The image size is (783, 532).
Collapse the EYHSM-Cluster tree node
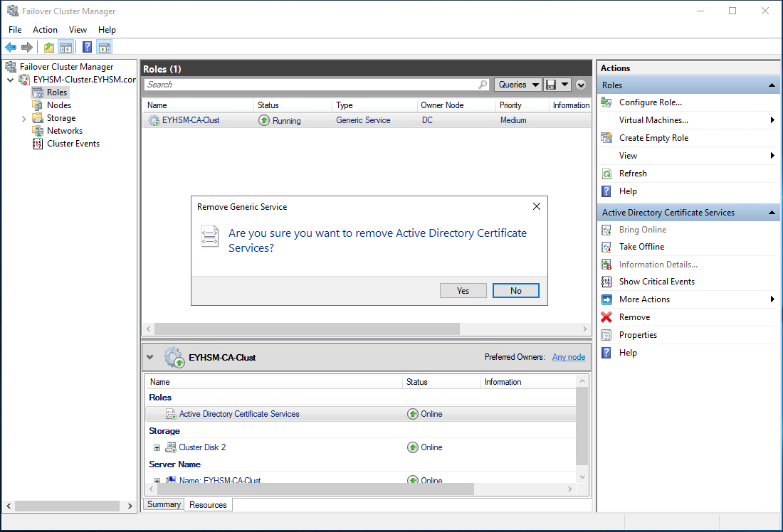pyautogui.click(x=10, y=80)
